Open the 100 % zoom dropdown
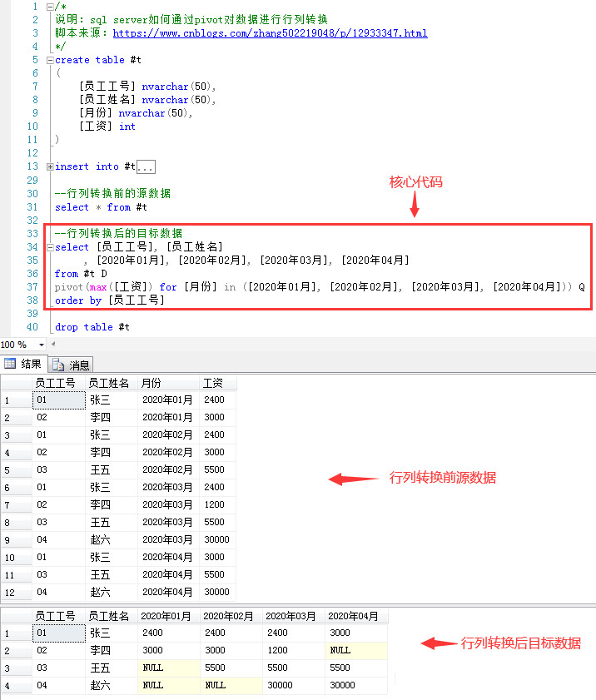 42,345
